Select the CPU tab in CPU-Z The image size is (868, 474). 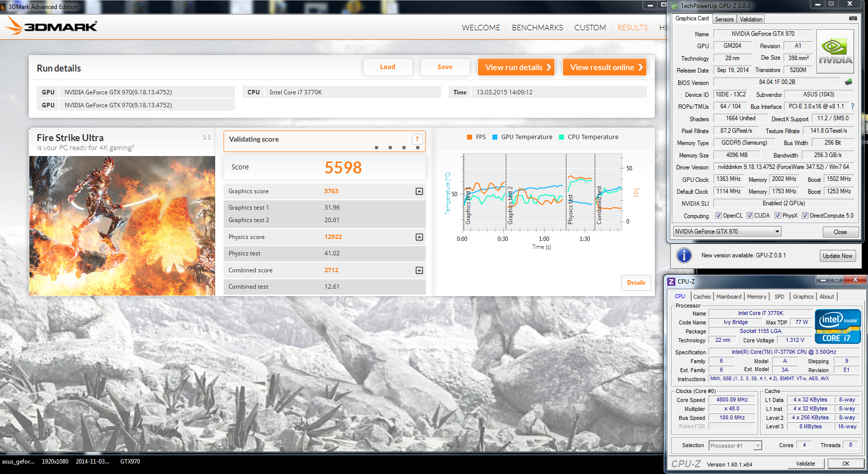coord(680,296)
